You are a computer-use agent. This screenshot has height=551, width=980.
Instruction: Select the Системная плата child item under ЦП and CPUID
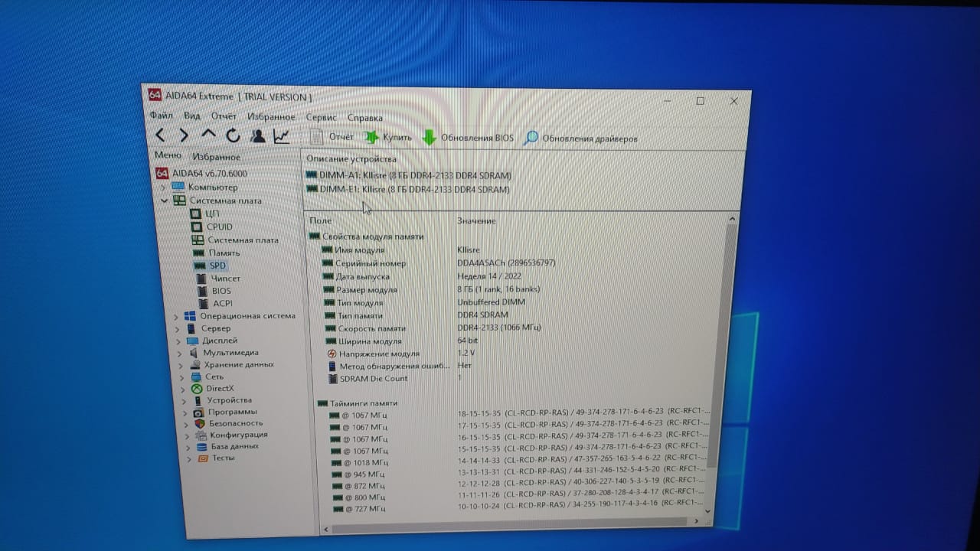click(235, 240)
